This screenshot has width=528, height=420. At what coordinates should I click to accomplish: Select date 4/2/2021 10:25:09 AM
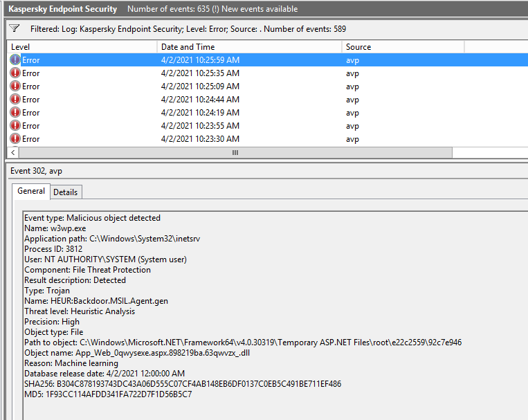(x=200, y=86)
